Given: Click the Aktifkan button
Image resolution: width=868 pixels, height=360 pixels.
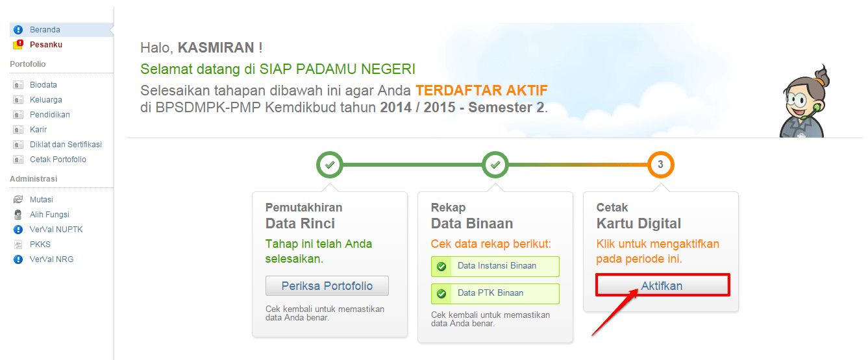Looking at the screenshot, I should 662,285.
